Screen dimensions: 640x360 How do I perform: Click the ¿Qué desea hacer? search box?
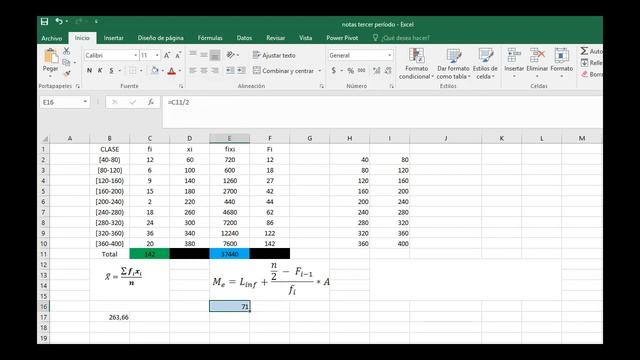[402, 38]
